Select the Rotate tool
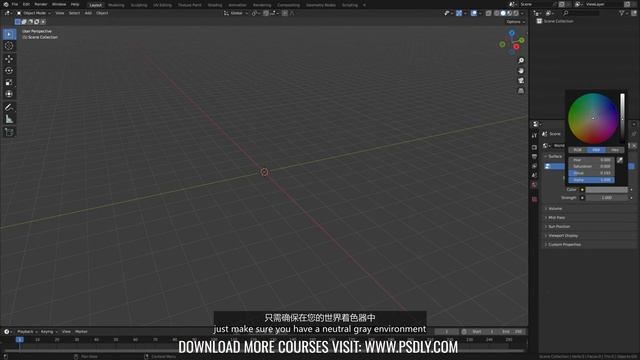Image resolution: width=640 pixels, height=360 pixels. click(x=9, y=71)
